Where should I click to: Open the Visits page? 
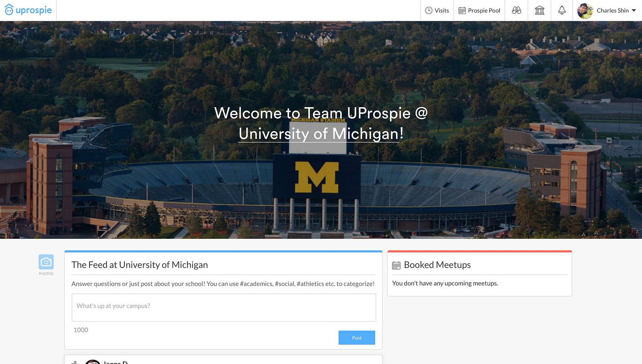tap(437, 10)
